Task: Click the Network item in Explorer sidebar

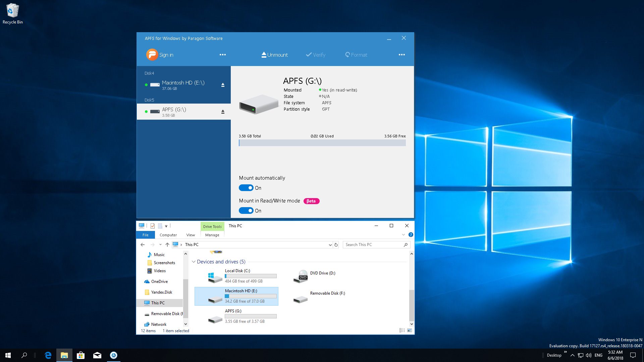Action: point(158,324)
